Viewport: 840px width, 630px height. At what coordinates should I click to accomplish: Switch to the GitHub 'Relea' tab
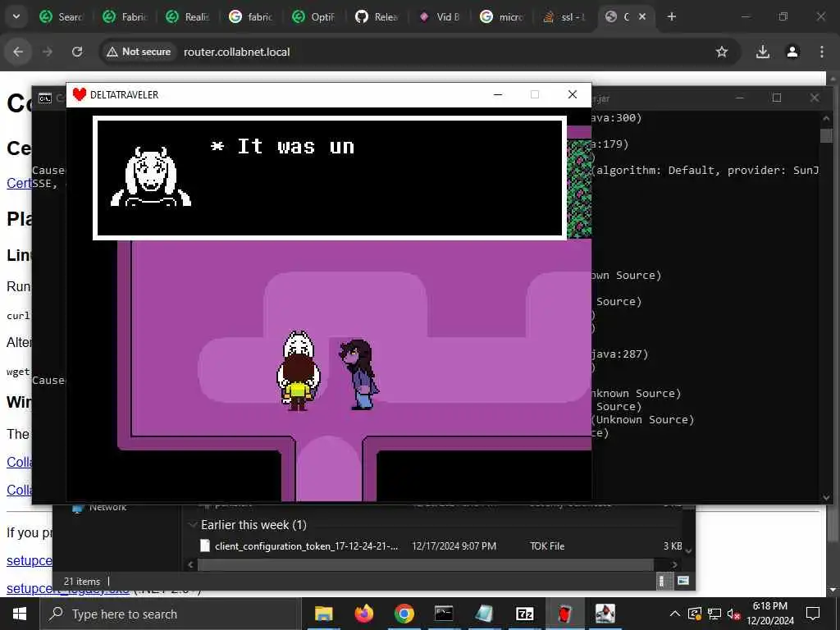point(377,16)
